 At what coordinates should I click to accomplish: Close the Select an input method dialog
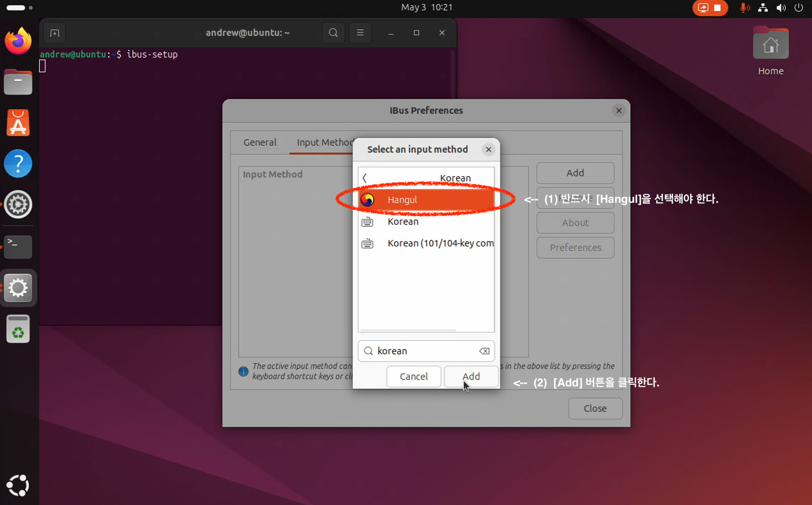488,150
